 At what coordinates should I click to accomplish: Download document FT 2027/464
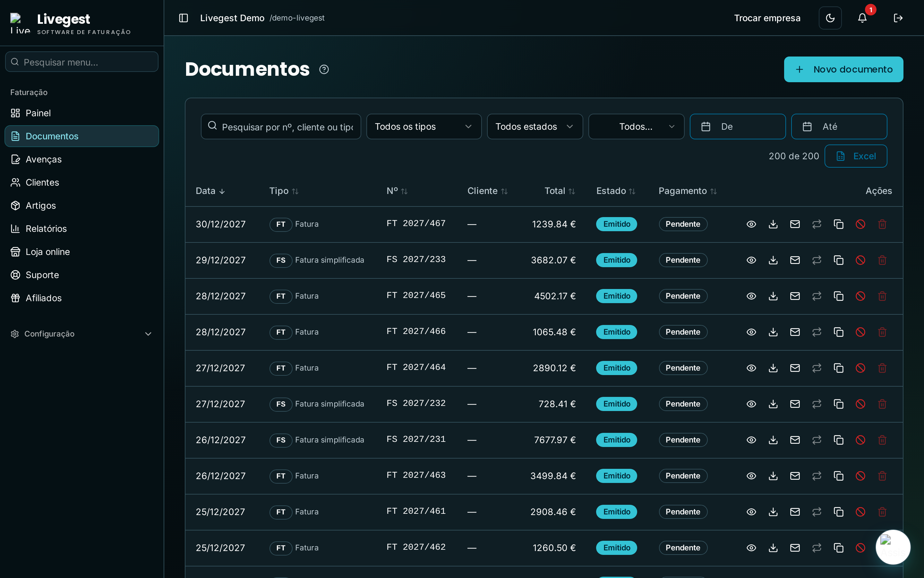[773, 368]
